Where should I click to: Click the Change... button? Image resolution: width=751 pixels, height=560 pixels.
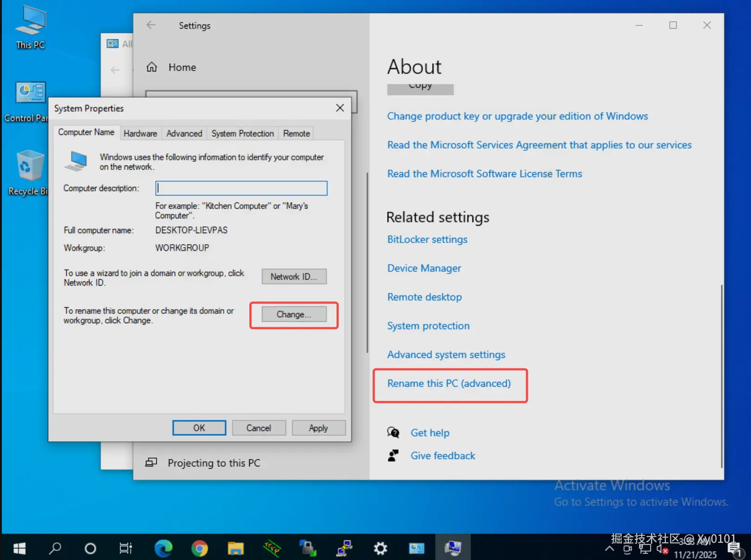tap(294, 314)
